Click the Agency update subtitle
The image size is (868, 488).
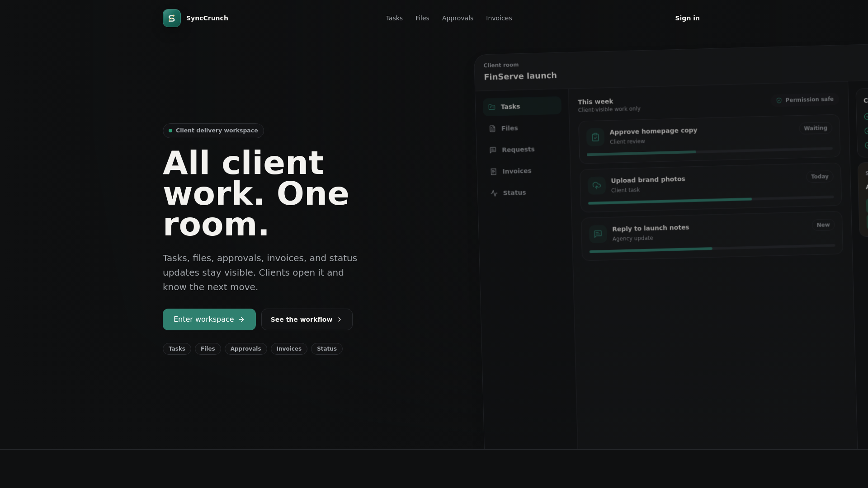pos(632,238)
